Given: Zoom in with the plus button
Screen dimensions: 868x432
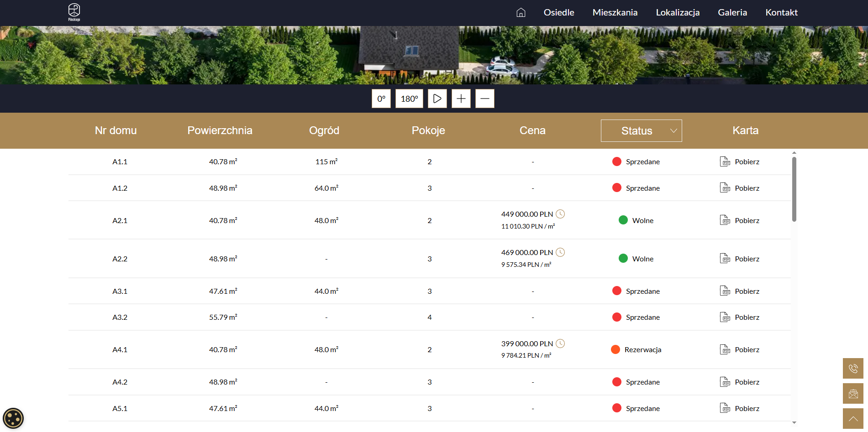Looking at the screenshot, I should (x=461, y=99).
